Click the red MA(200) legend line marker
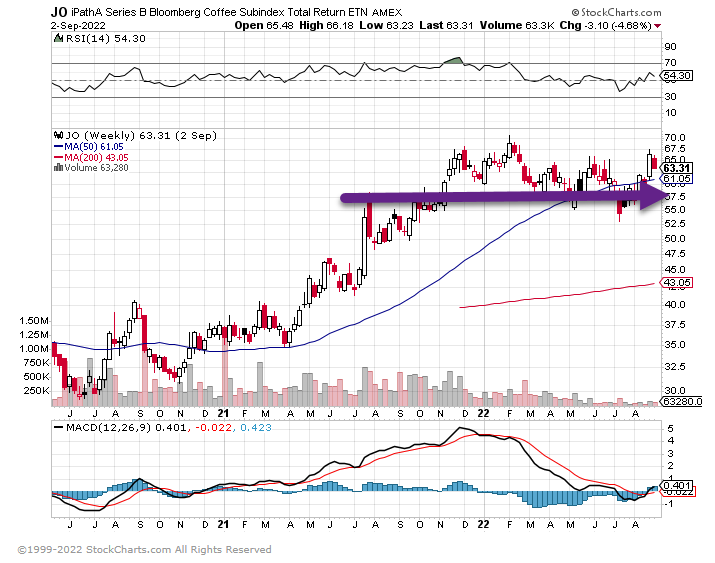Screen dimensions: 715x563 (x=58, y=157)
